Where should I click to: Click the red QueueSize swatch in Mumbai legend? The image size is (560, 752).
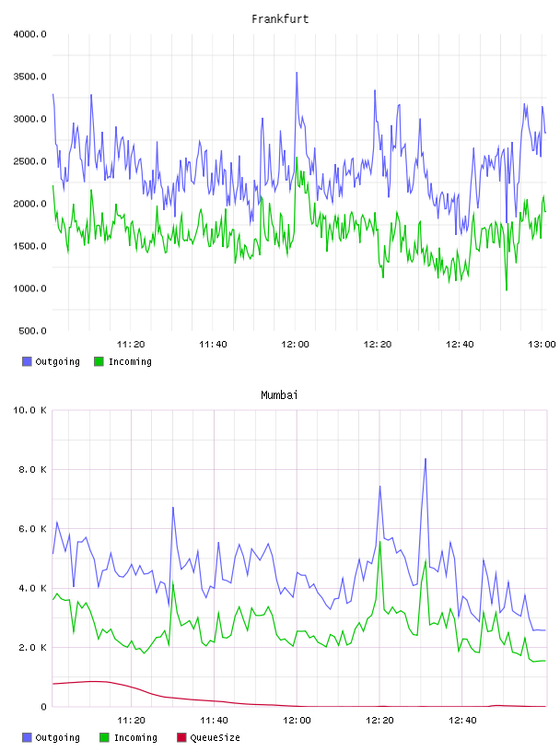[x=181, y=737]
